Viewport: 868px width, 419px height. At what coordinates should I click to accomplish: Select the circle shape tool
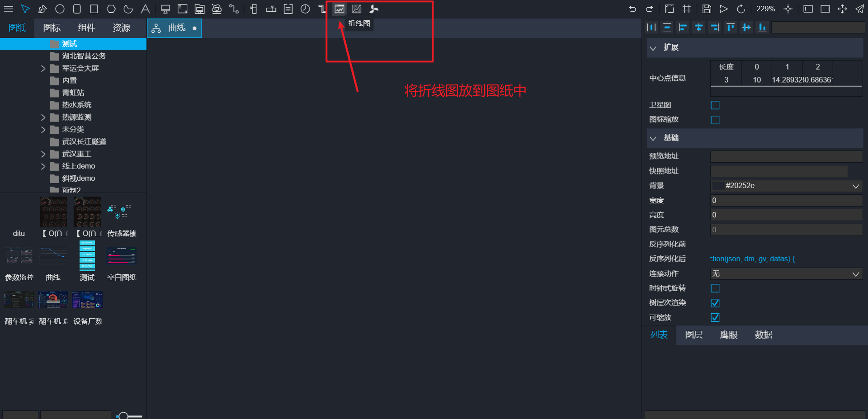(60, 9)
